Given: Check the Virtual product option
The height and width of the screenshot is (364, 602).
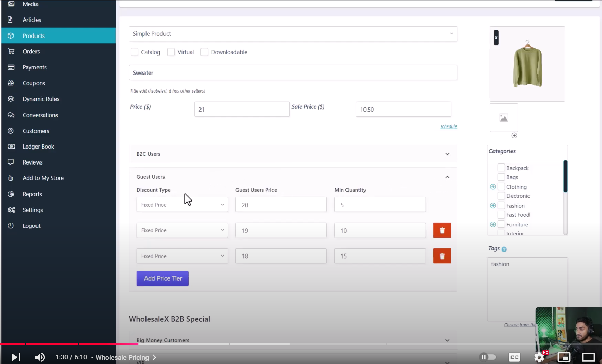Looking at the screenshot, I should (171, 52).
